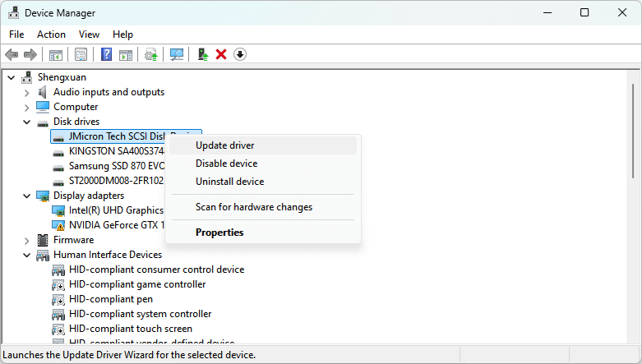642x364 pixels.
Task: Click the Computer category monitor icon
Action: click(x=43, y=107)
